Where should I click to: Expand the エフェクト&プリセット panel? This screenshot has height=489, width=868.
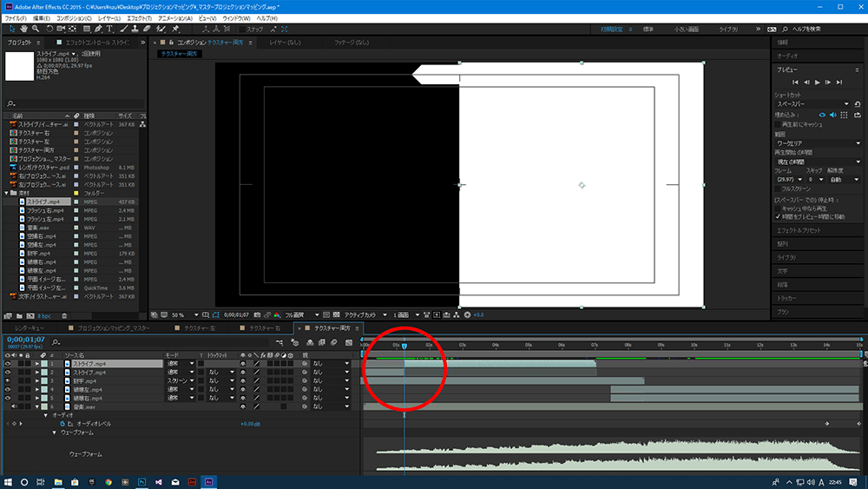pyautogui.click(x=799, y=230)
